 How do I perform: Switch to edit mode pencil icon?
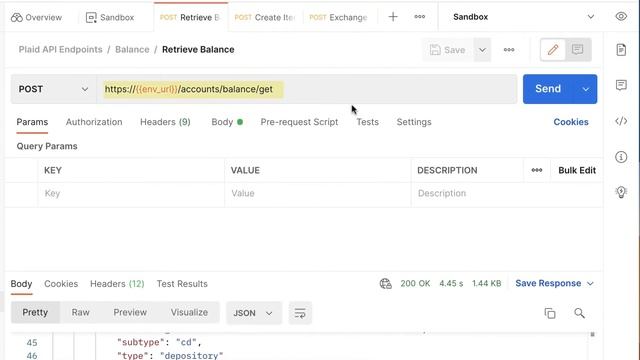pos(553,50)
